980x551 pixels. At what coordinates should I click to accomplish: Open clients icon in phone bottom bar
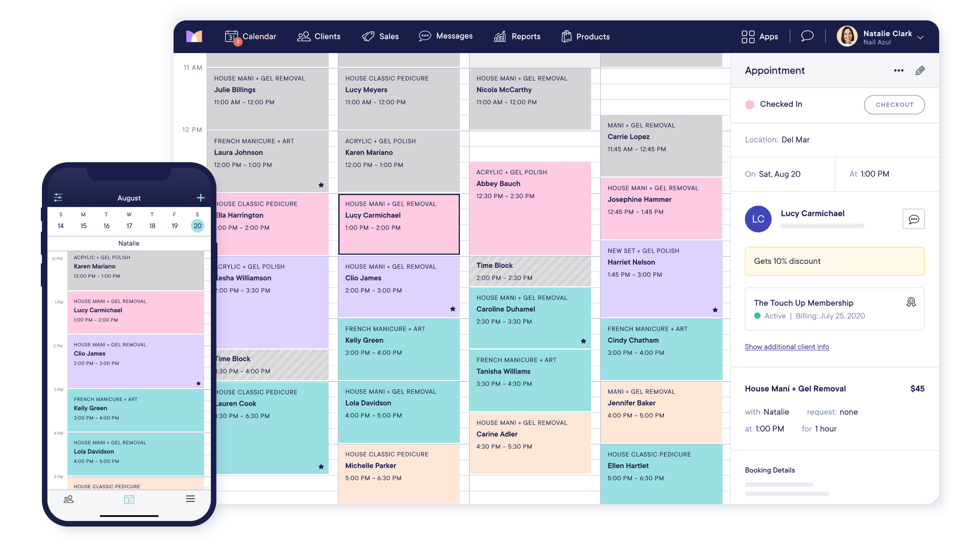point(68,499)
